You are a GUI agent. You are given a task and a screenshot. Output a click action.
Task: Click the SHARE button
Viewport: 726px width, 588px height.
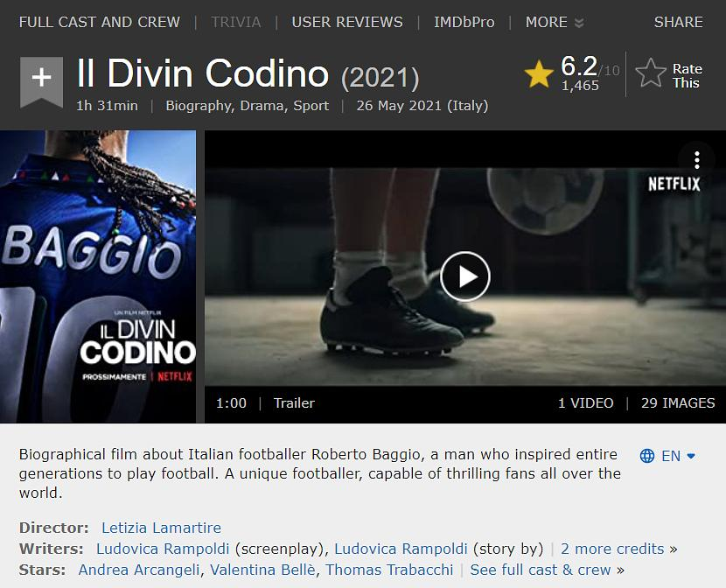[x=678, y=22]
